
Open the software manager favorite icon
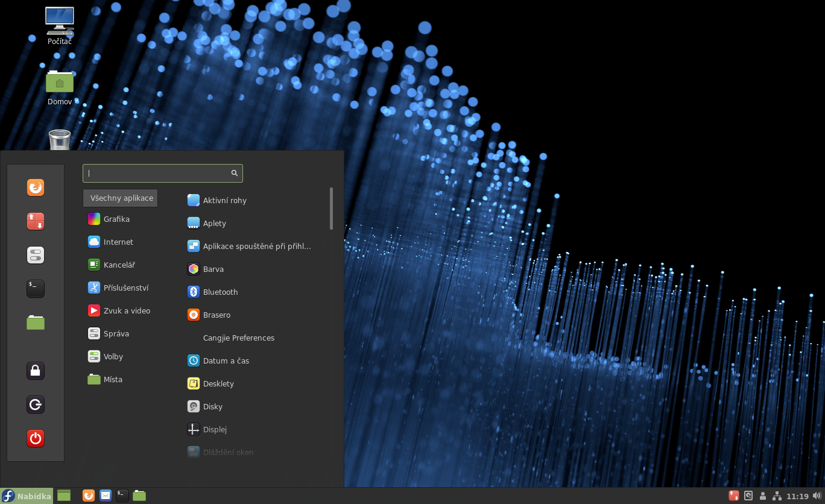pos(36,221)
